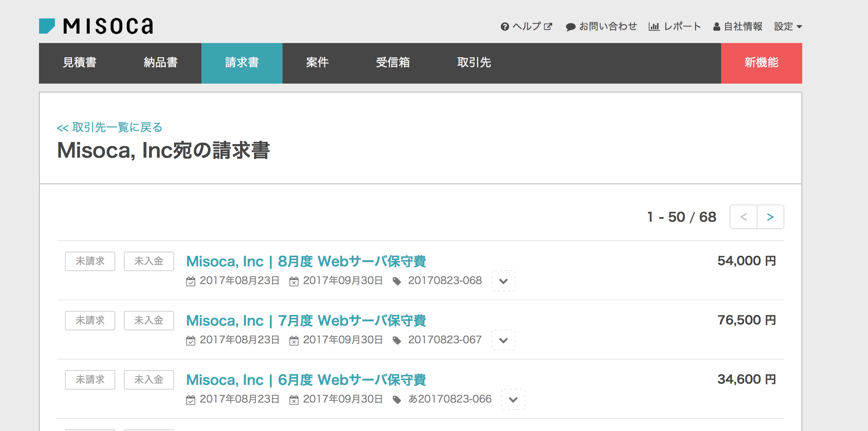The height and width of the screenshot is (431, 868).
Task: Toggle 未入金 status on 7月度 invoice
Action: point(149,320)
